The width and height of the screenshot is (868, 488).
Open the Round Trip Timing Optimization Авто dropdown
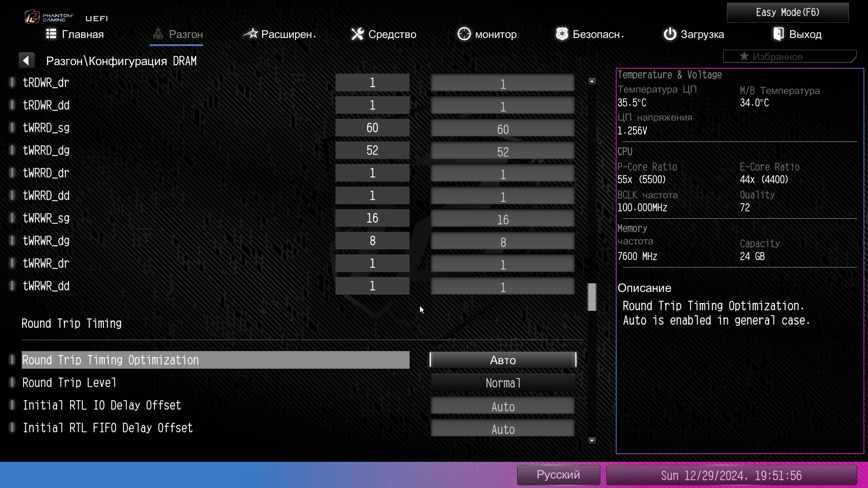pos(503,360)
